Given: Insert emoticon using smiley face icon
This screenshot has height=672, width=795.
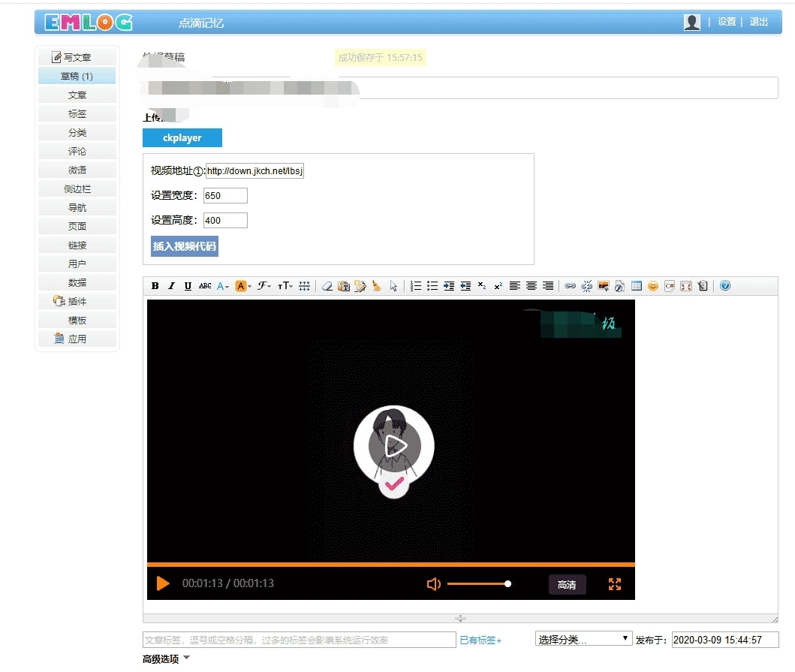Looking at the screenshot, I should click(x=652, y=286).
